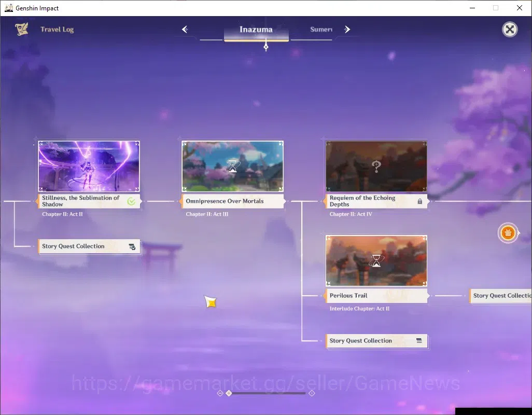This screenshot has width=532, height=415.
Task: Open Story Quest Collection below Perilous Trail
Action: (376, 341)
